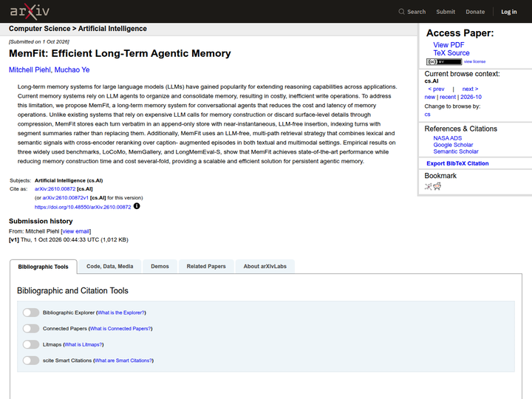Open Semantic Scholar link

point(456,151)
